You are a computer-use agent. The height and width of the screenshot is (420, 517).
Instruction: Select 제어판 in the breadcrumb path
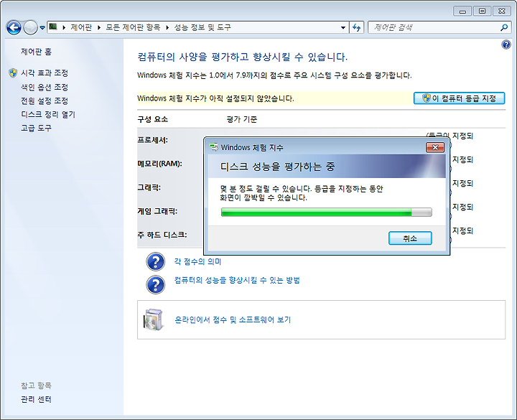(x=81, y=27)
